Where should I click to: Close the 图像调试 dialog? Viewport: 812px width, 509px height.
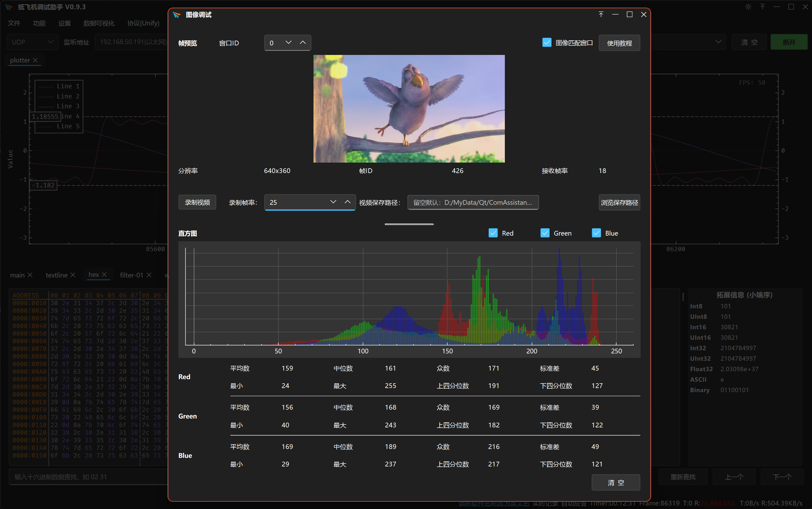coord(644,15)
